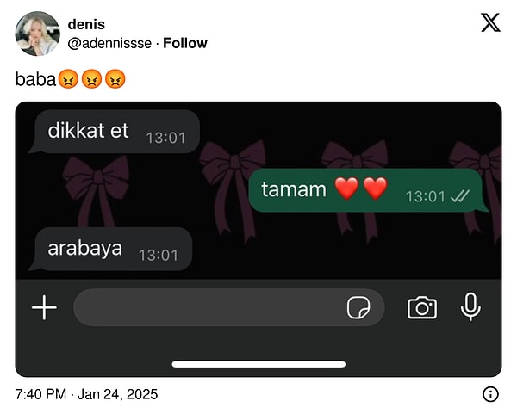The image size is (517, 420).
Task: Click the "baba" tweet text
Action: [35, 79]
